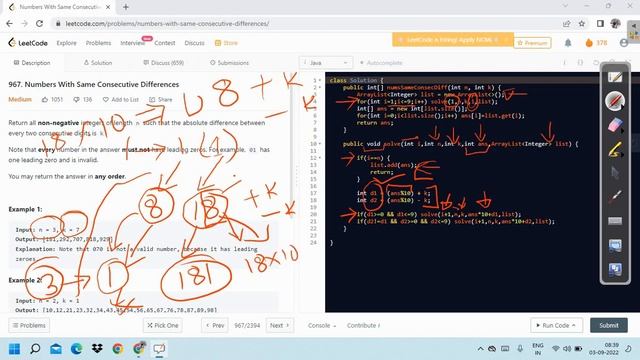Click the upper screen capture icon in annotation toolbar
This screenshot has height=360, width=640.
[x=615, y=245]
